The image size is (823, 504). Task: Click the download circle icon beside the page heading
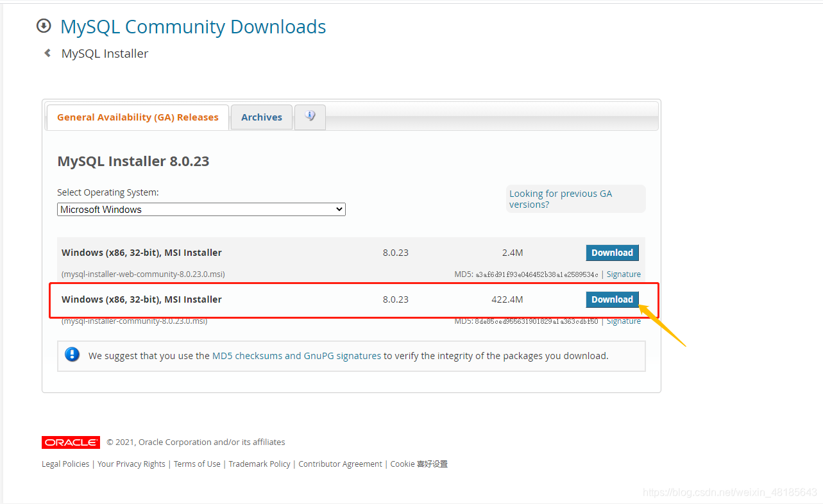click(x=44, y=26)
